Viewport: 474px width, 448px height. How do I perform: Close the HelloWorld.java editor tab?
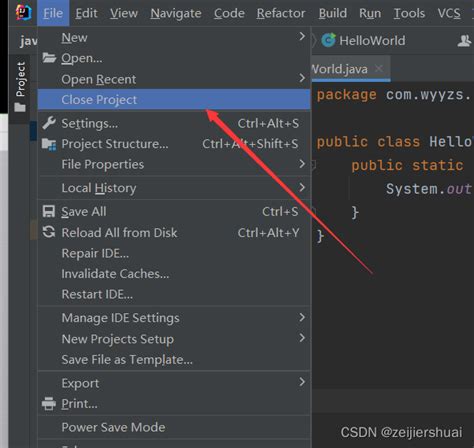pos(379,69)
